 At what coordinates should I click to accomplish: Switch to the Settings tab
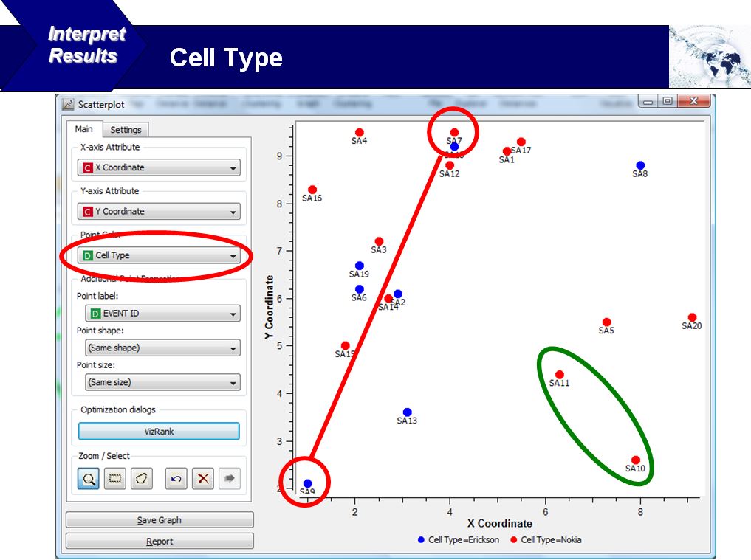pyautogui.click(x=126, y=130)
